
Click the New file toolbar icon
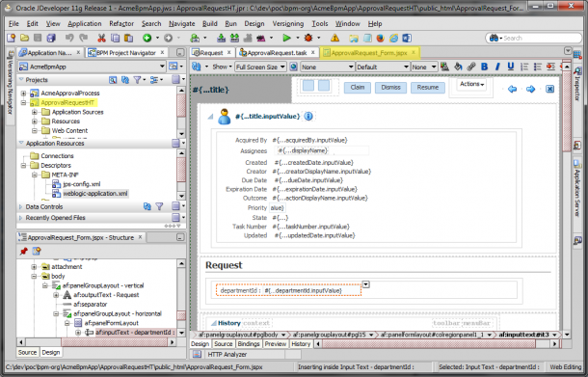click(x=11, y=38)
